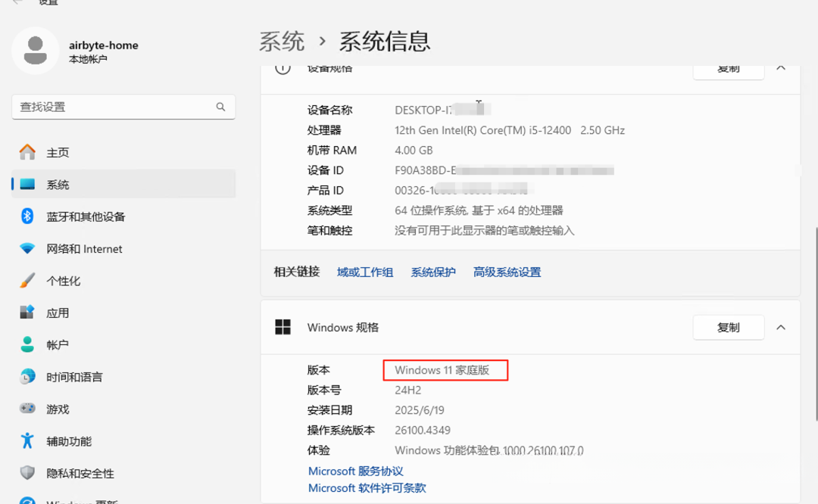
Task: Click the Accounts (帐户) person icon
Action: tap(27, 344)
